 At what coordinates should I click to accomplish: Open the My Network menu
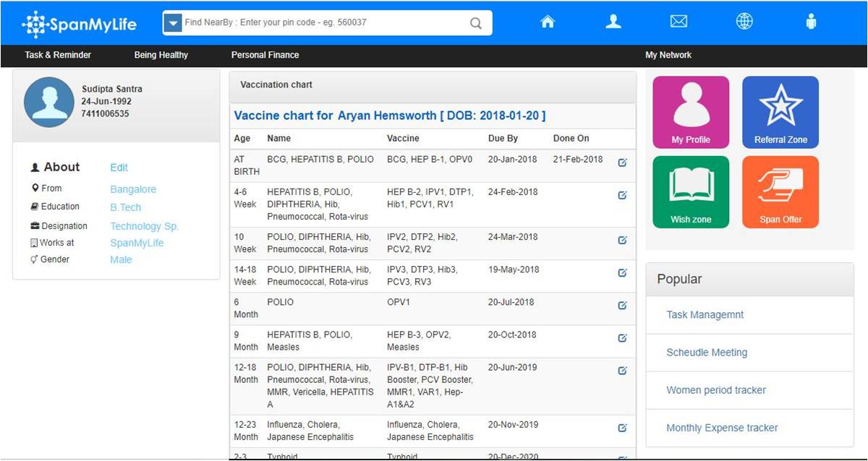(668, 55)
